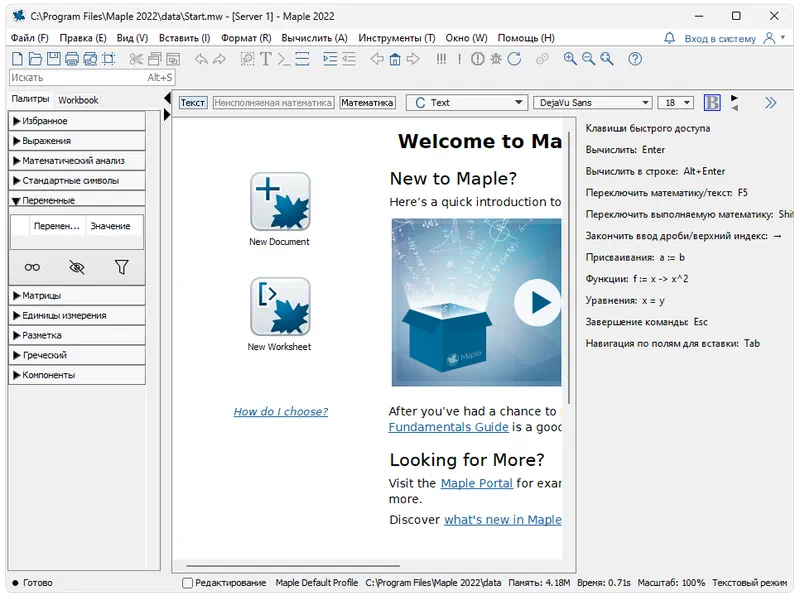Image resolution: width=800 pixels, height=600 pixels.
Task: Switch to Математика input mode
Action: tap(367, 103)
